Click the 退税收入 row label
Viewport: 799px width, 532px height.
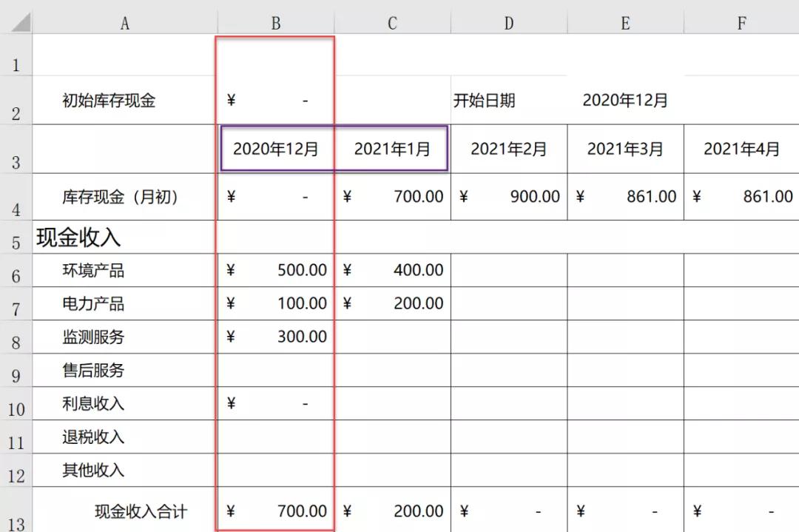pos(93,437)
